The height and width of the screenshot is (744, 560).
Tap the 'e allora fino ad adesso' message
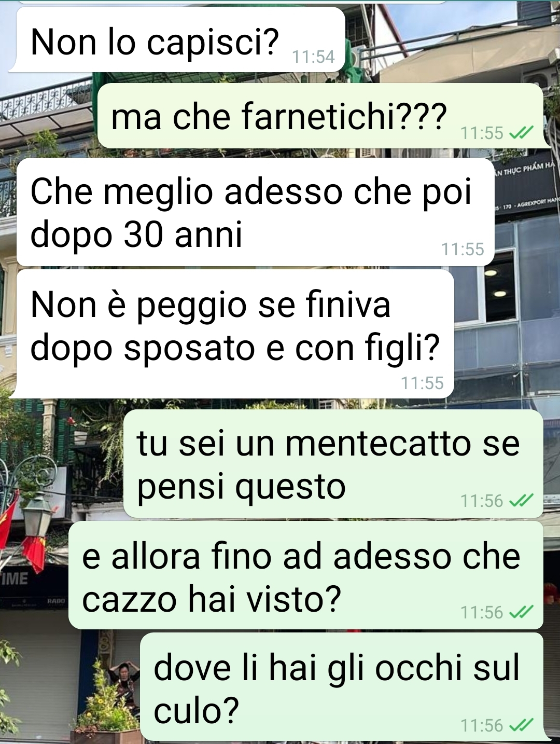coord(306,575)
